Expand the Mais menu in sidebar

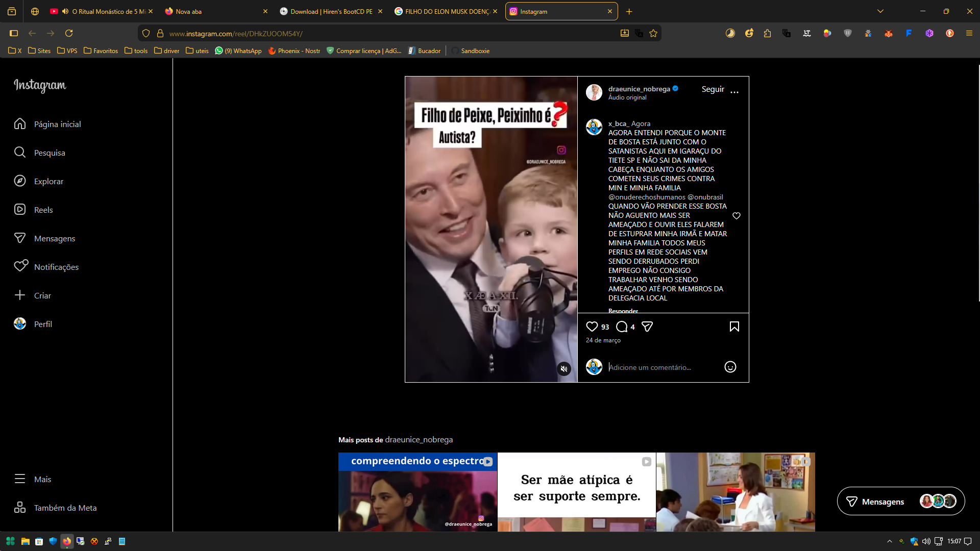point(42,479)
